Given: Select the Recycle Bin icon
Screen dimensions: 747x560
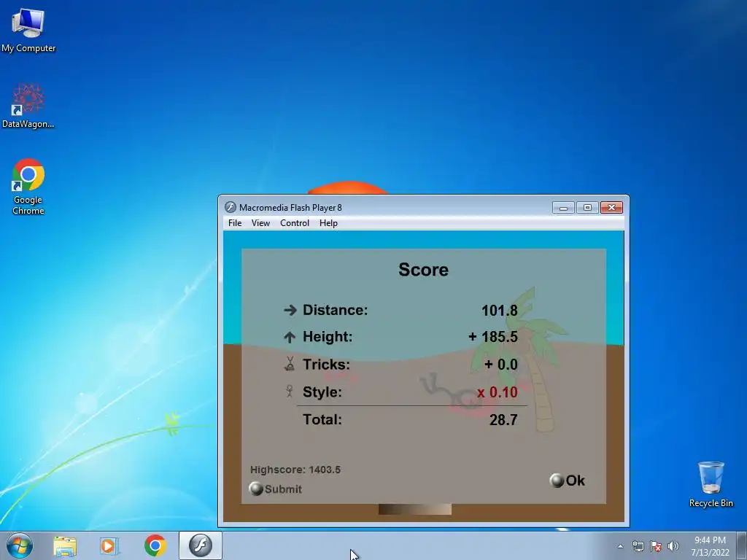Looking at the screenshot, I should pyautogui.click(x=711, y=484).
